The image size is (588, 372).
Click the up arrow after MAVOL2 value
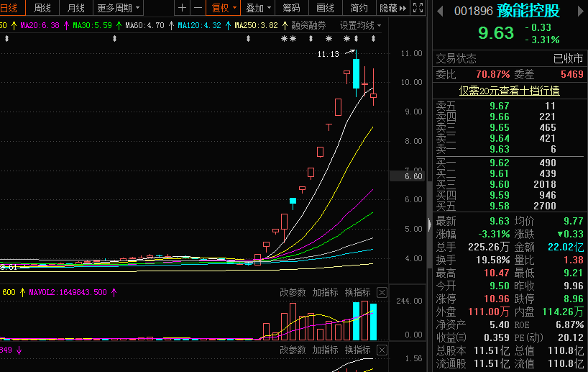[x=114, y=292]
